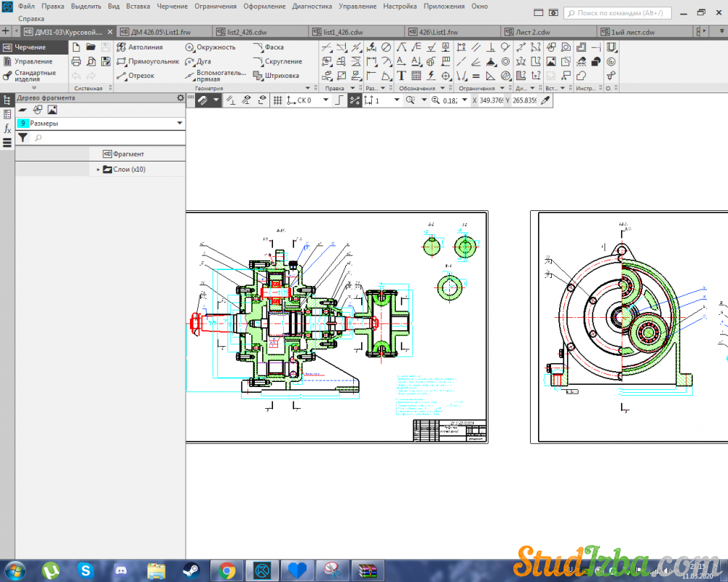Viewport: 728px width, 582px height.
Task: Click the tree search input field
Action: coord(109,137)
